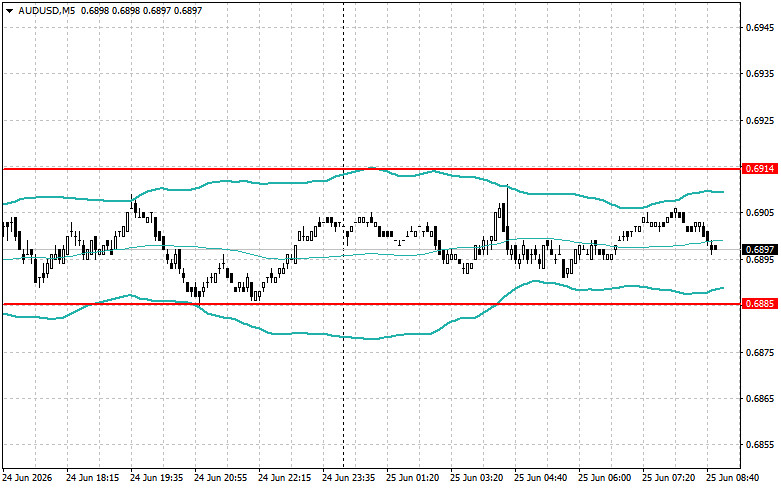The image size is (781, 489).
Task: Select the red 0.6885 price level label
Action: [x=760, y=303]
